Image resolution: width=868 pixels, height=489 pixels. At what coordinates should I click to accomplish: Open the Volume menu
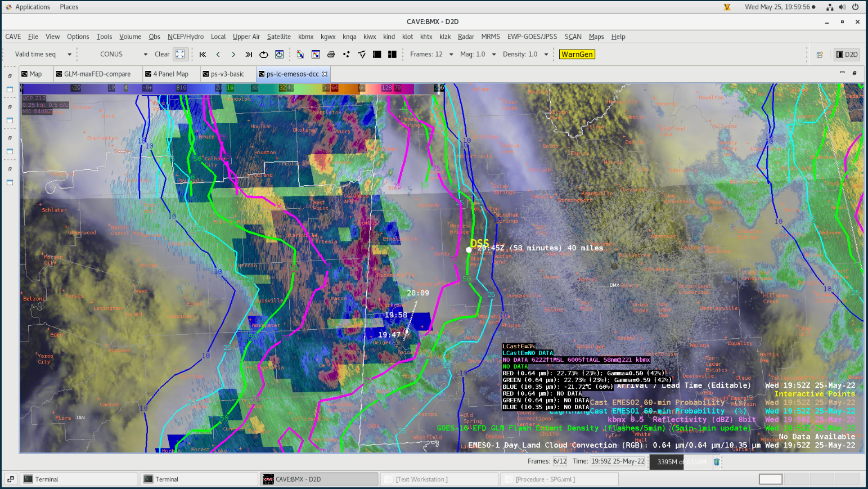pyautogui.click(x=130, y=37)
